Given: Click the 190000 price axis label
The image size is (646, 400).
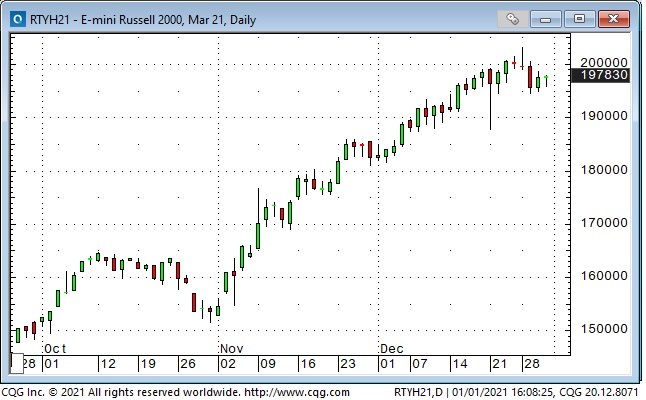Looking at the screenshot, I should click(604, 116).
